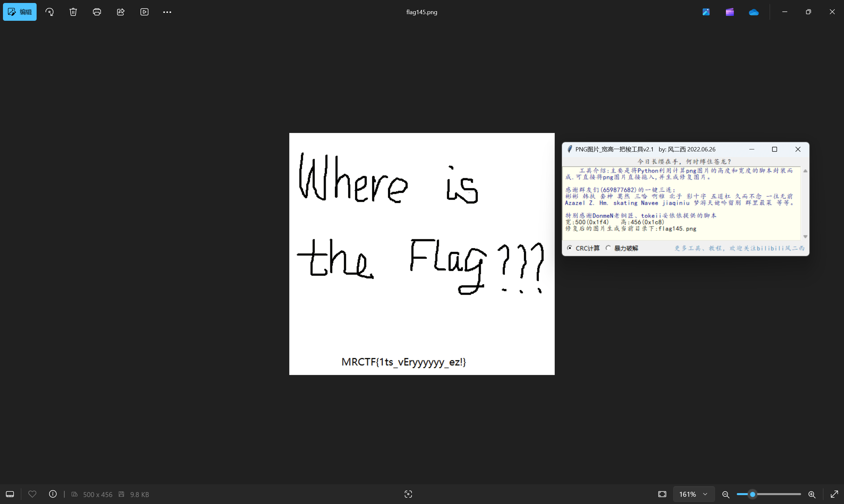Open the 编辑 edit image button
Viewport: 844px width, 504px height.
(x=20, y=12)
